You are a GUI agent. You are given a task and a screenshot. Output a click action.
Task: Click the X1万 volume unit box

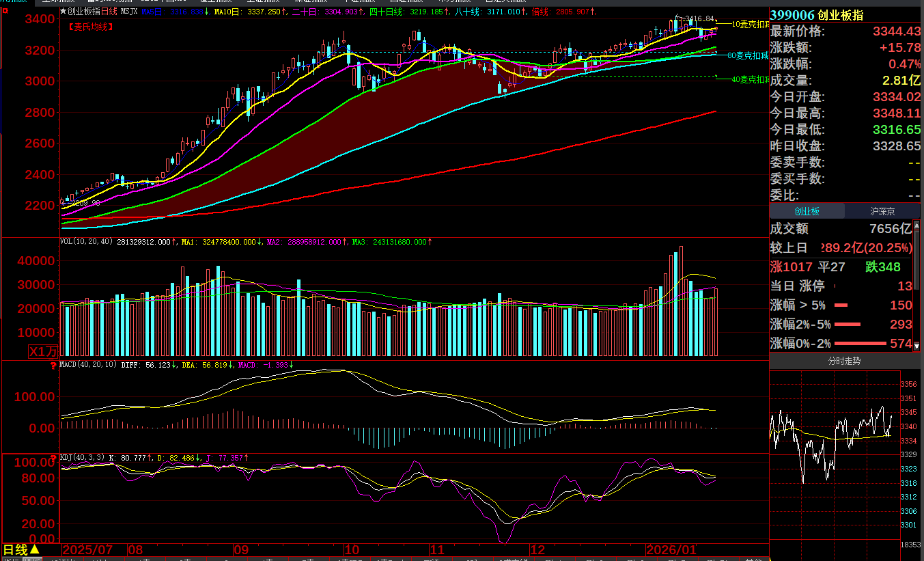43,352
